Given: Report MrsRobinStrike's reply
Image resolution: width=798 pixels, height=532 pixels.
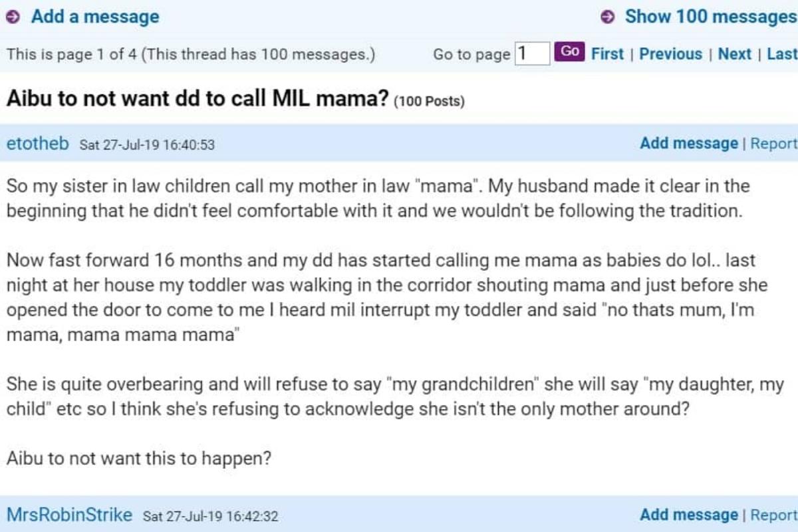Looking at the screenshot, I should click(x=773, y=515).
